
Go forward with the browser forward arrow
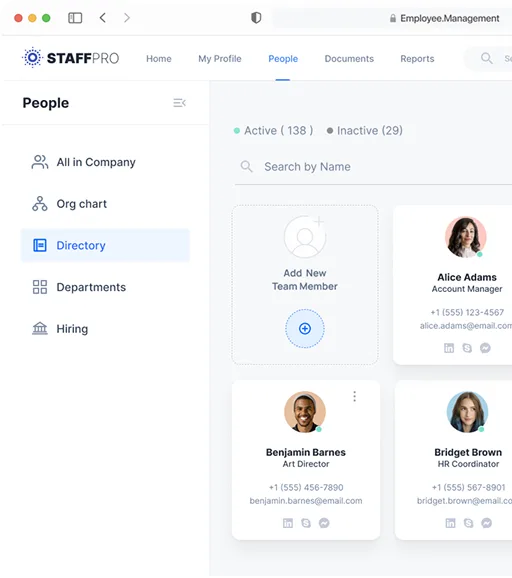click(x=127, y=18)
